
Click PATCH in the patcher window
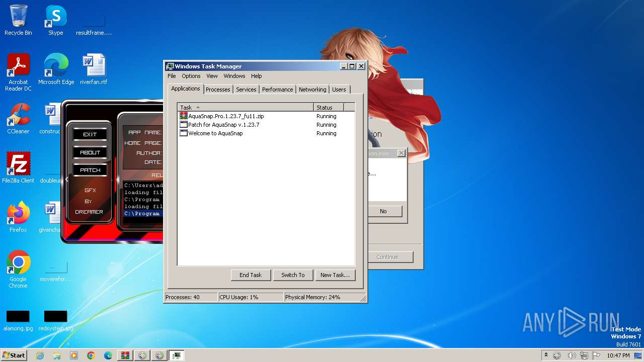pos(90,170)
